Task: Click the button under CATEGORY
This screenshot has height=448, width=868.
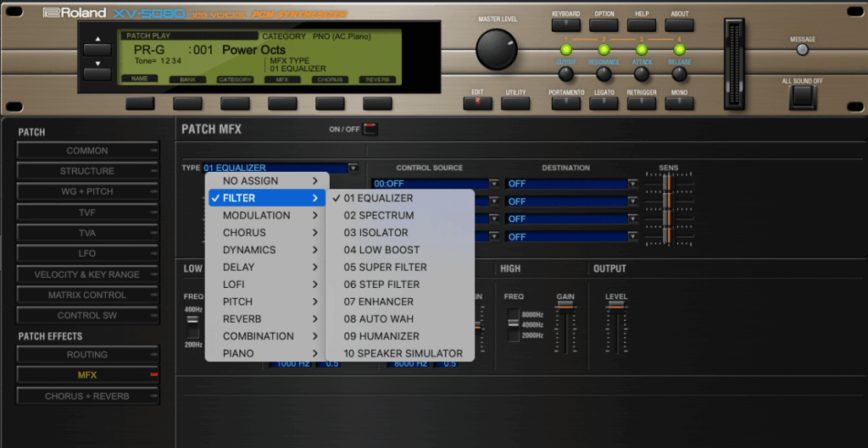Action: [236, 103]
